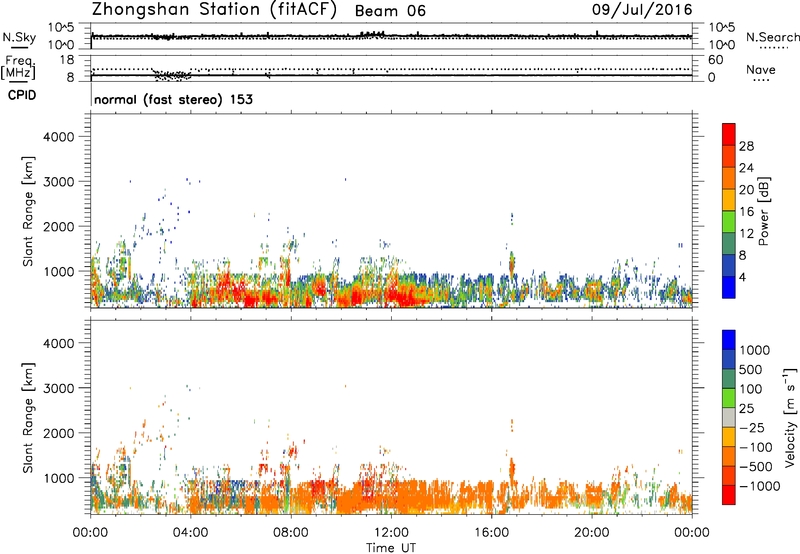Select the 'Velocity [m s⁻¹]' color bar title
800x554 pixels.
click(x=790, y=417)
